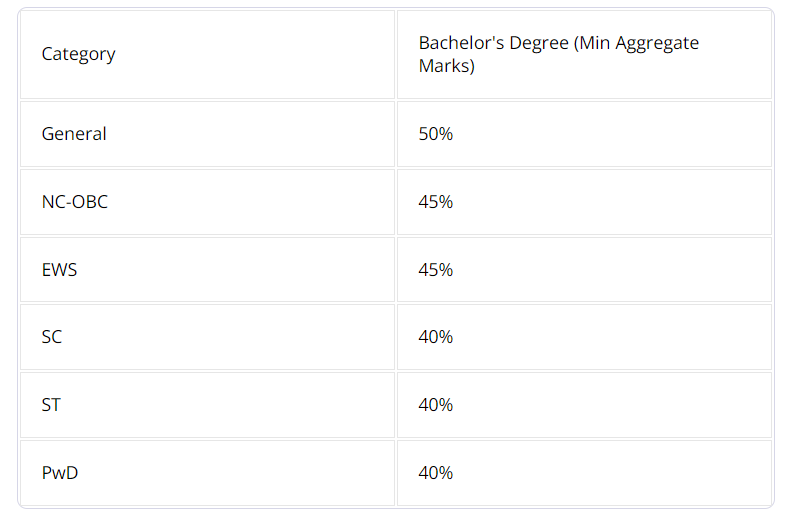The width and height of the screenshot is (797, 515).
Task: Click the word Marks) in header
Action: [x=447, y=66]
